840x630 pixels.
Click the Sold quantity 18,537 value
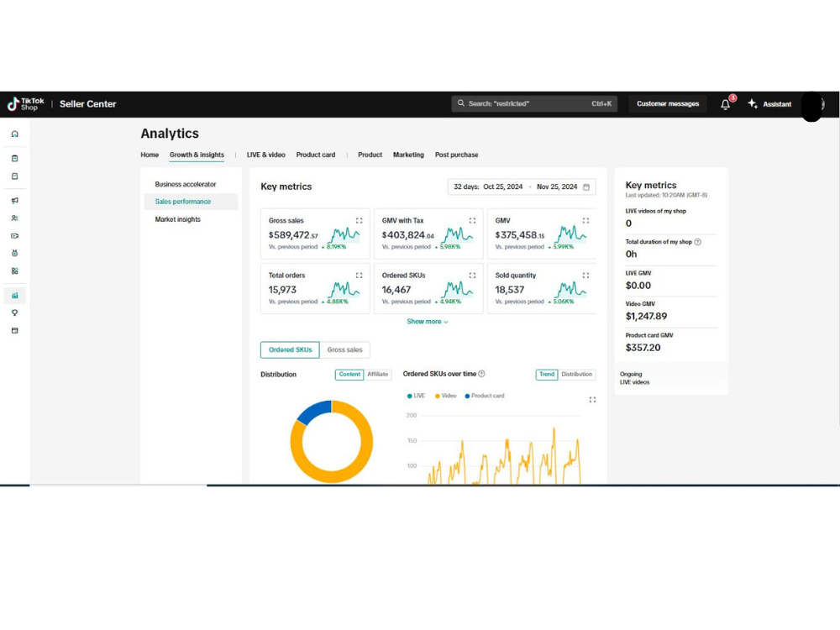point(510,290)
